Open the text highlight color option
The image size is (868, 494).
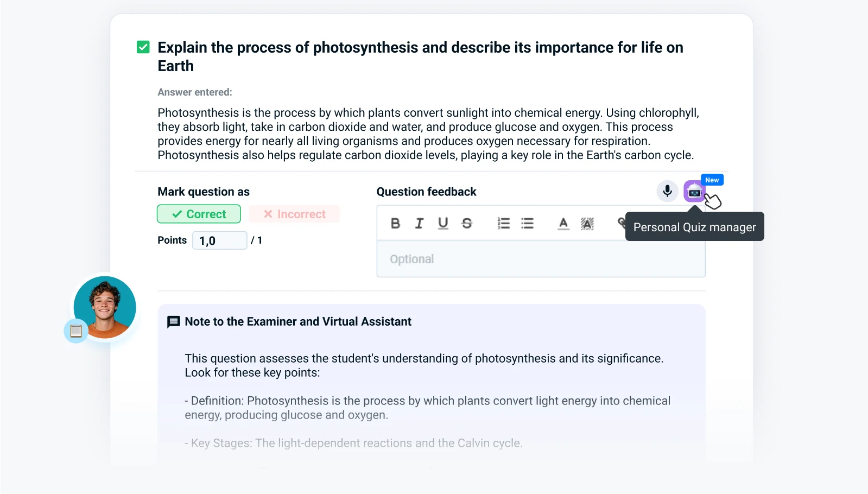pos(587,223)
